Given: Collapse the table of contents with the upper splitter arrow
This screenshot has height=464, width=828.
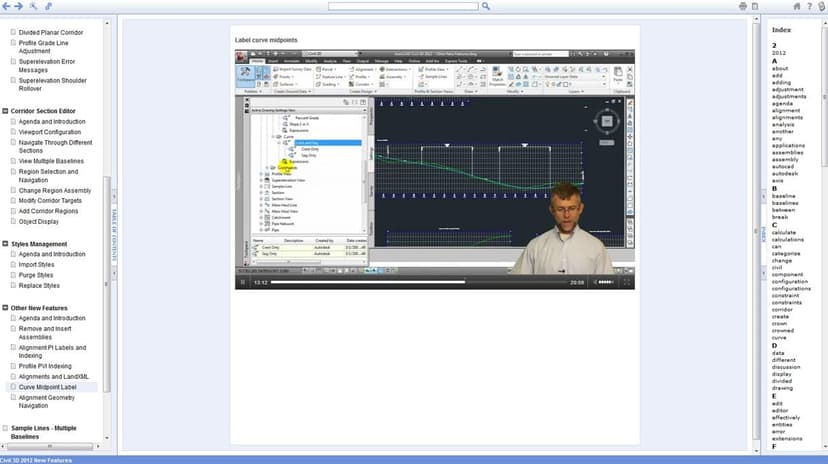Looking at the screenshot, I should click(x=114, y=196).
